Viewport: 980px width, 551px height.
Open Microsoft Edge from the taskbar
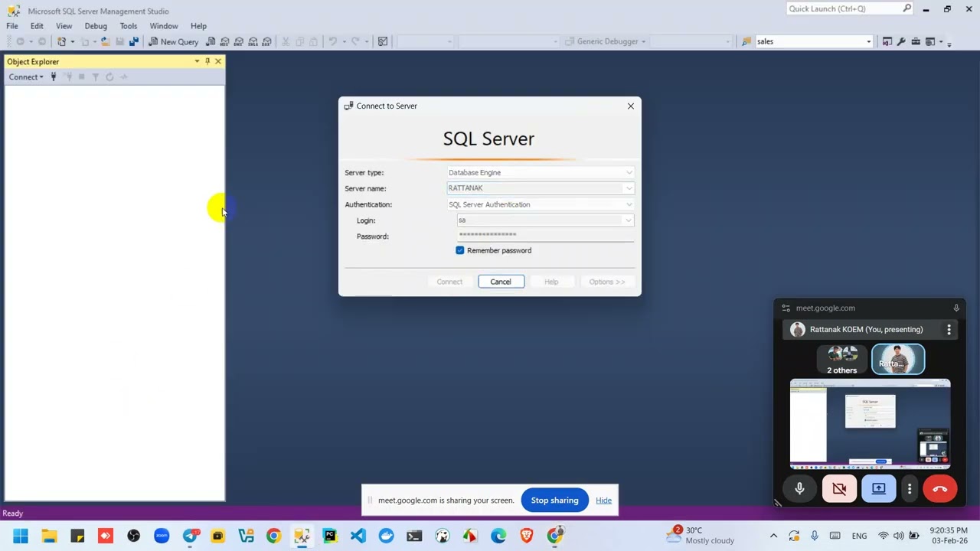coord(498,536)
